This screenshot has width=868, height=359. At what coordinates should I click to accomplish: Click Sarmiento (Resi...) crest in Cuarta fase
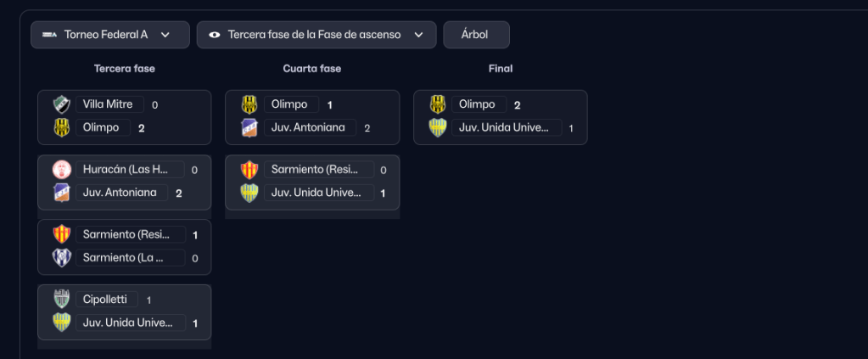coord(249,170)
